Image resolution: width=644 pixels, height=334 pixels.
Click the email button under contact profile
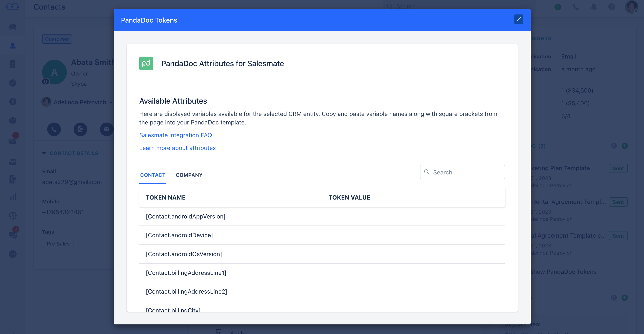[107, 129]
